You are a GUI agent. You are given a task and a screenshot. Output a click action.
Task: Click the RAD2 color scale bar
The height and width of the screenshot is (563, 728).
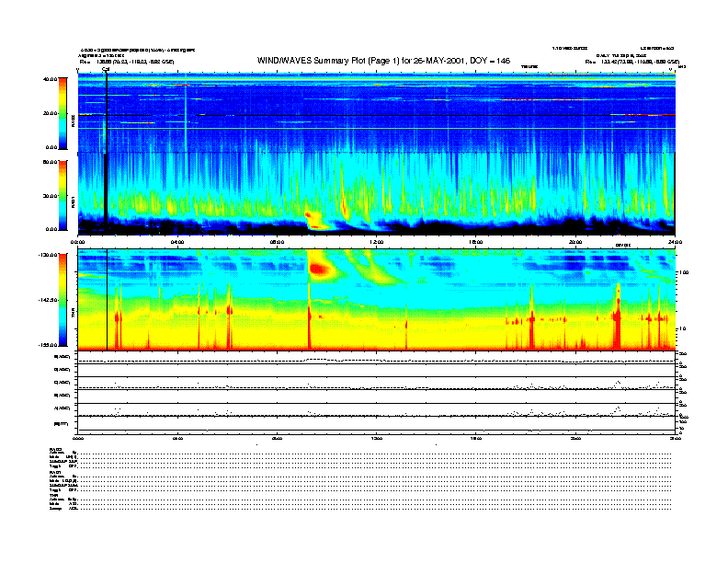[x=63, y=113]
